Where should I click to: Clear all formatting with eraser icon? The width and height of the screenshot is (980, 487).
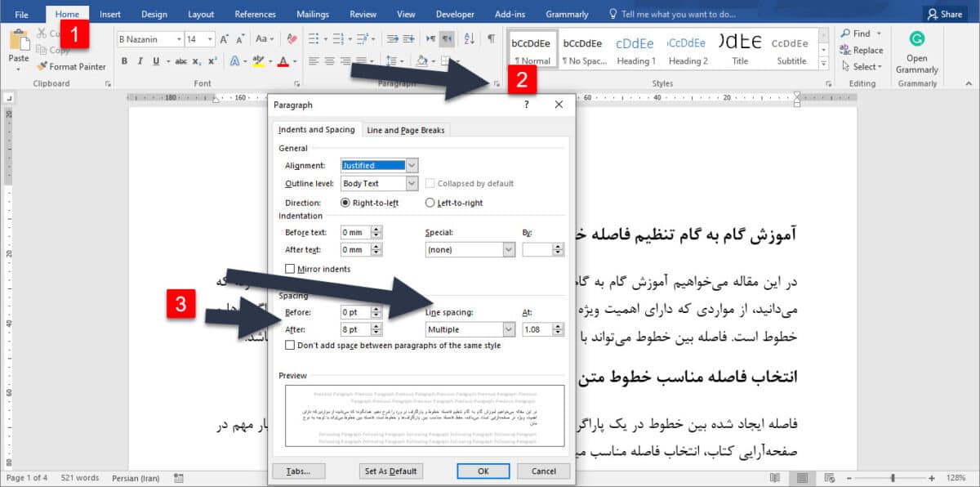[x=292, y=39]
